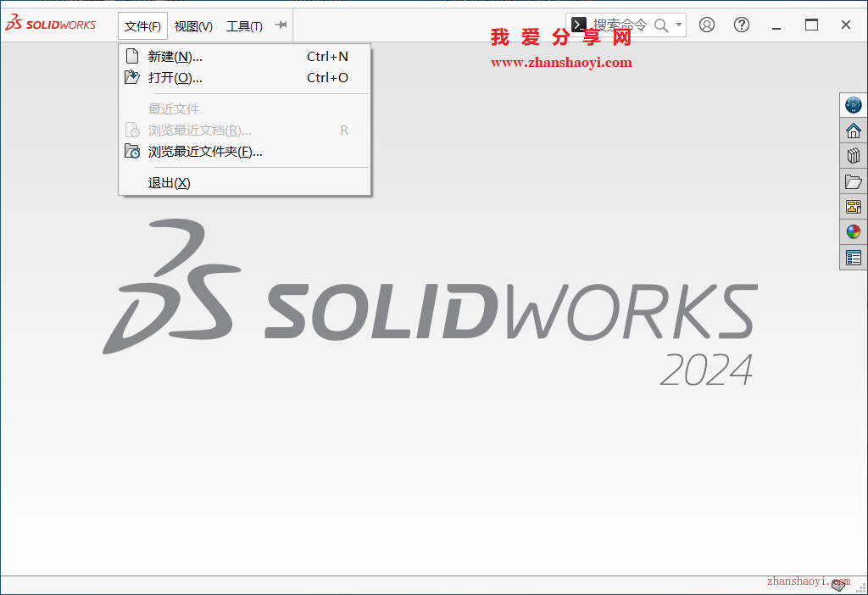Click the open folder icon beside 打开
This screenshot has width=868, height=595.
point(131,77)
